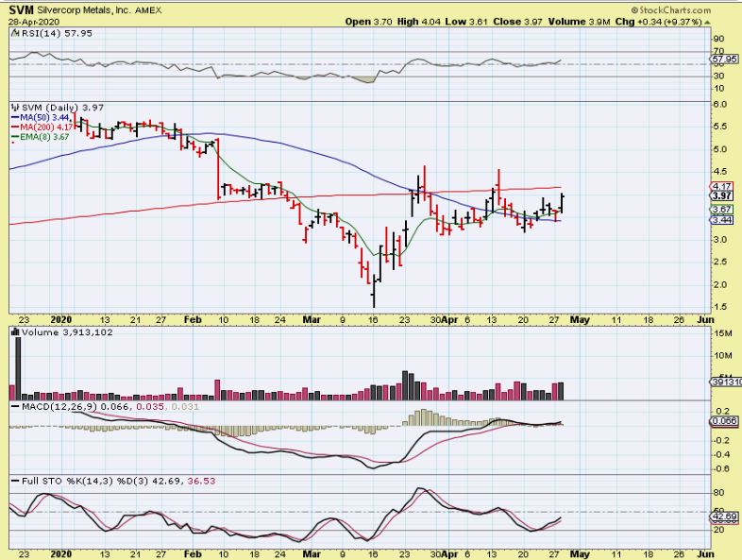Click the bold 3.97 price tag on right axis
Image resolution: width=742 pixels, height=560 pixels.
coord(722,195)
